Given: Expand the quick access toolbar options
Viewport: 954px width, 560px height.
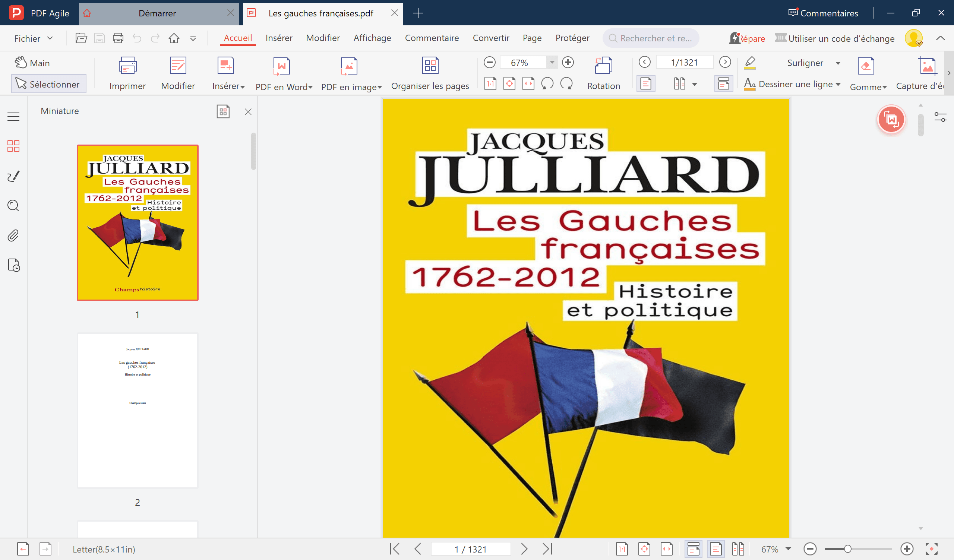Looking at the screenshot, I should (x=193, y=38).
